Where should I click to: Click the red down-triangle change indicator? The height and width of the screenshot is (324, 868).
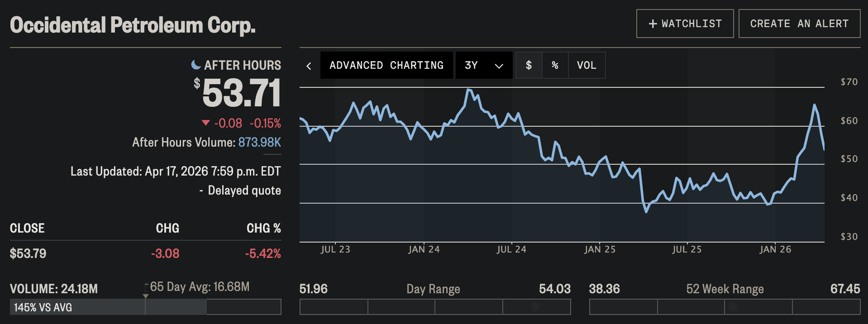tap(205, 123)
